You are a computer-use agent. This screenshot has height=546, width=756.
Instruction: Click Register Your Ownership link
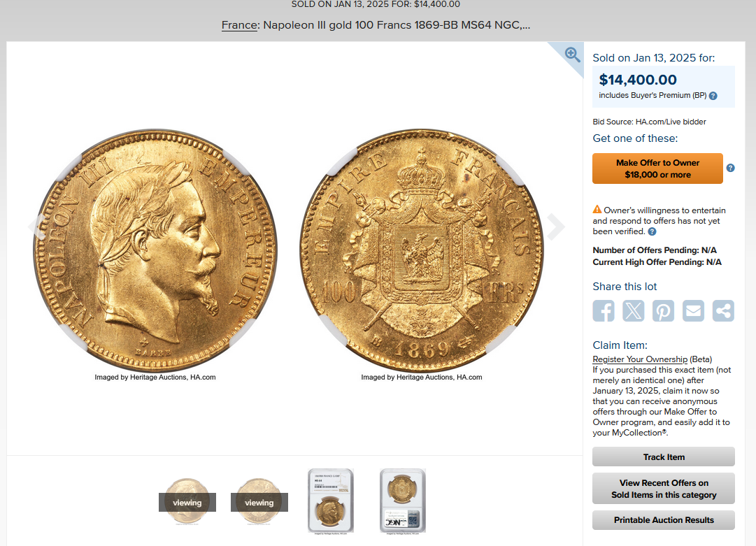pyautogui.click(x=640, y=359)
